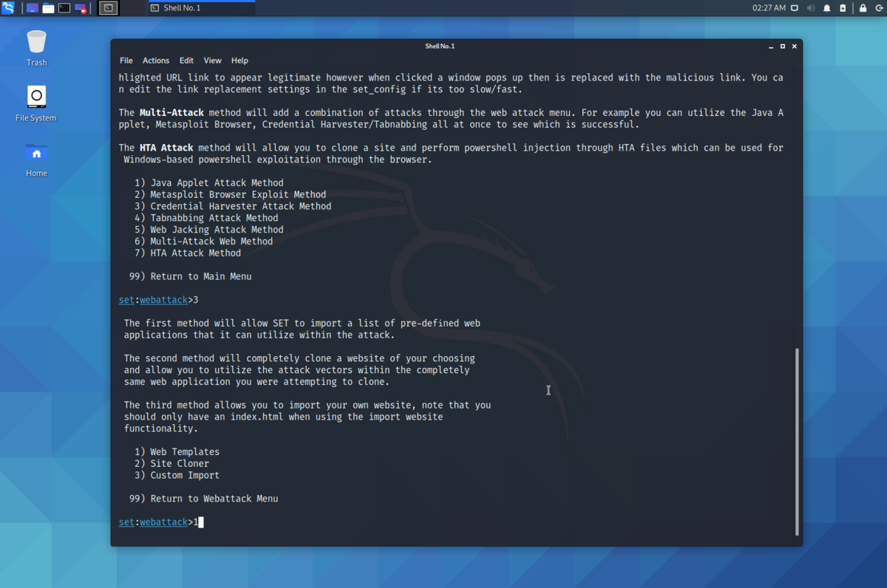Click the bold 'HTA Attack' text

tap(166, 148)
